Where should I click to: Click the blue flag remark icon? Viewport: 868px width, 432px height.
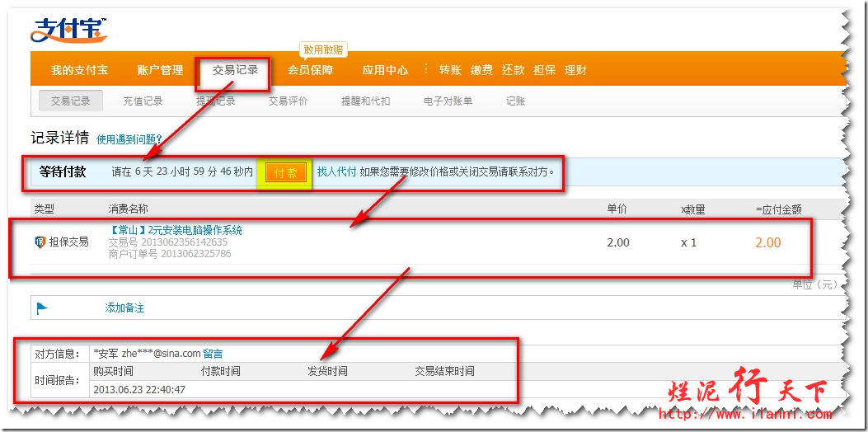point(42,308)
